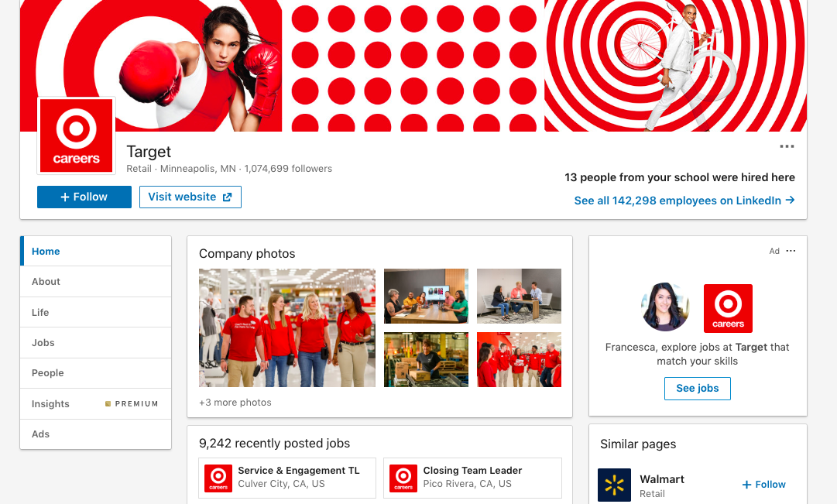Click the logo on the Service & Engagement TL job

(x=218, y=478)
